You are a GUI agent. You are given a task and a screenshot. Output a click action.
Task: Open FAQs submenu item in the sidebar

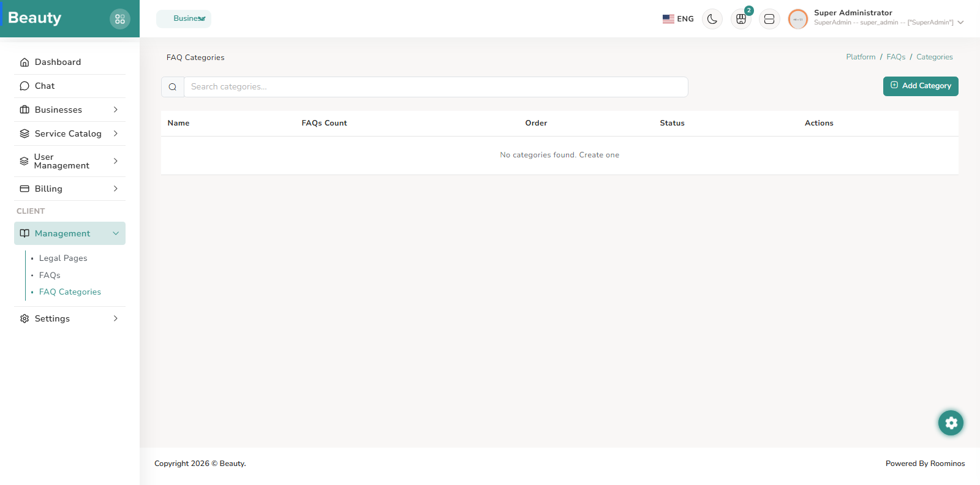click(x=50, y=276)
